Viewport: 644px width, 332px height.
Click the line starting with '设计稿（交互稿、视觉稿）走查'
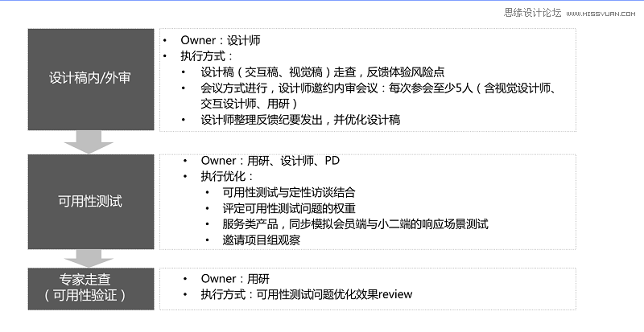(323, 72)
